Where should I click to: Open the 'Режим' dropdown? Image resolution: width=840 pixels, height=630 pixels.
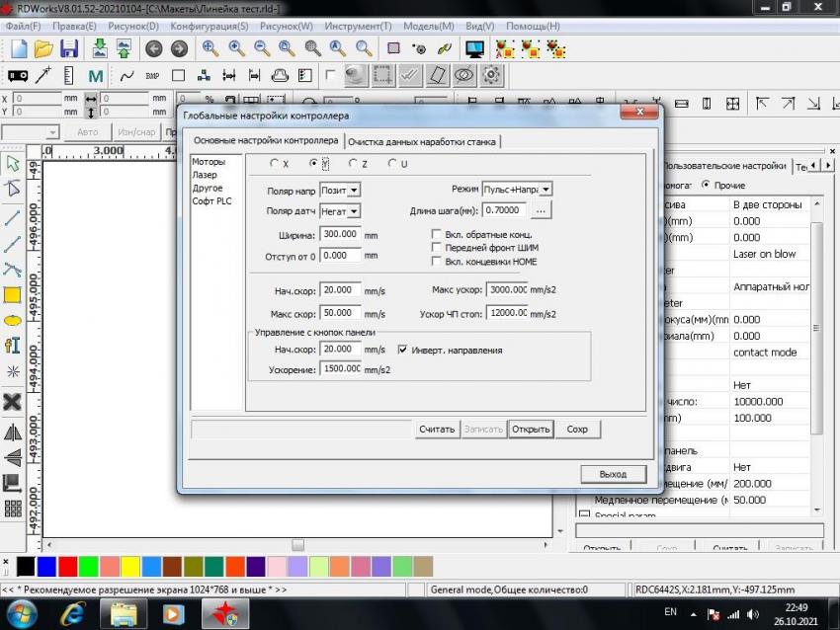point(546,190)
